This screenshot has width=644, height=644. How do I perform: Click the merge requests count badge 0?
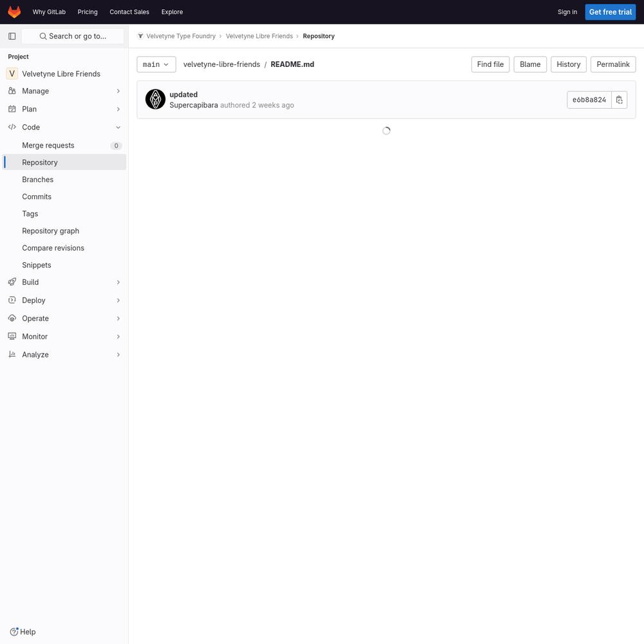tap(116, 146)
